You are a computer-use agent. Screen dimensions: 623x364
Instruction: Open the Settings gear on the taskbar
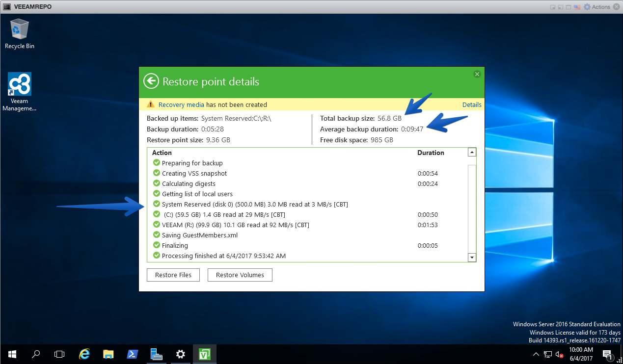tap(181, 354)
